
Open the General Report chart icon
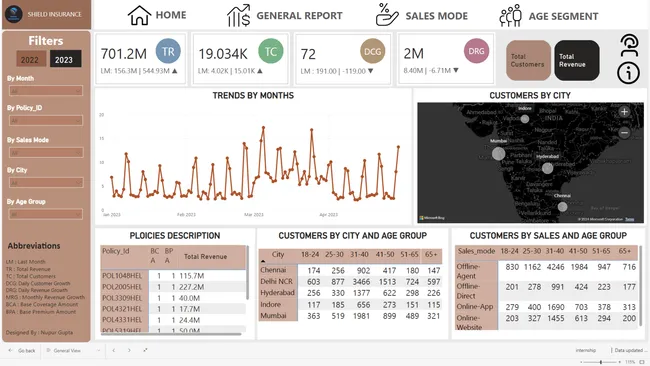pos(238,15)
